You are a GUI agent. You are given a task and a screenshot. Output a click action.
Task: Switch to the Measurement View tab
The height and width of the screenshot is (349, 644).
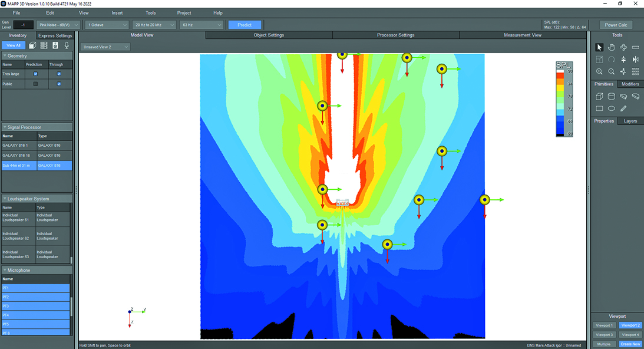click(523, 35)
